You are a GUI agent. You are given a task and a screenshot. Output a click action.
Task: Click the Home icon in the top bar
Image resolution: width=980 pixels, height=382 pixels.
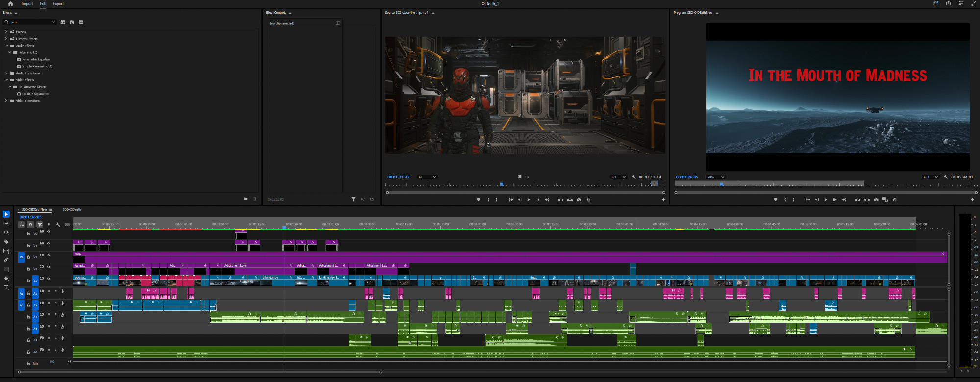(x=10, y=3)
